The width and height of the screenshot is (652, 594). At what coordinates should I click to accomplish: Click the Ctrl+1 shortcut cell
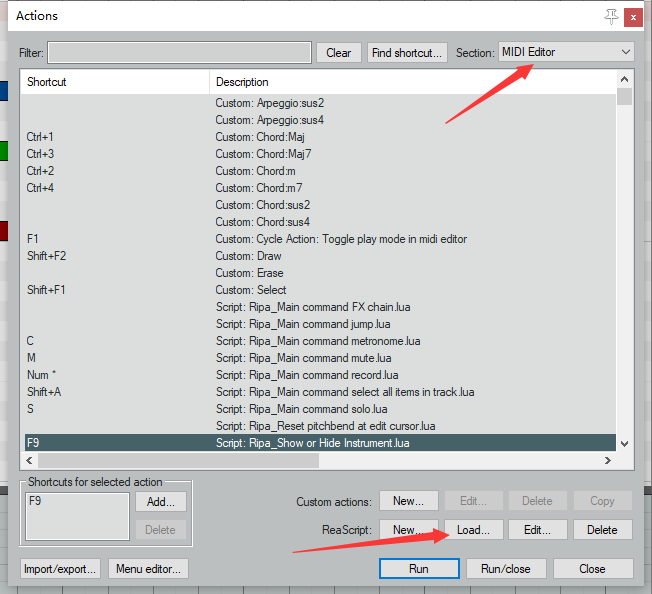pyautogui.click(x=40, y=137)
